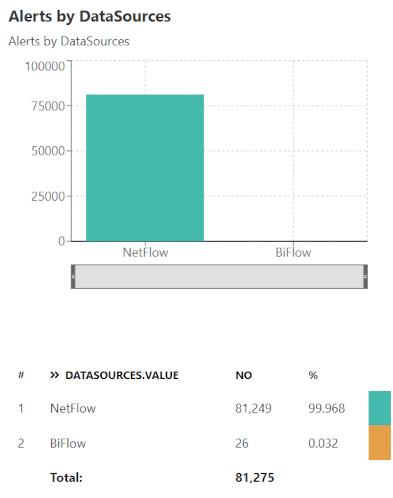Click the teal NetFlow color swatch
Image resolution: width=393 pixels, height=498 pixels.
380,408
